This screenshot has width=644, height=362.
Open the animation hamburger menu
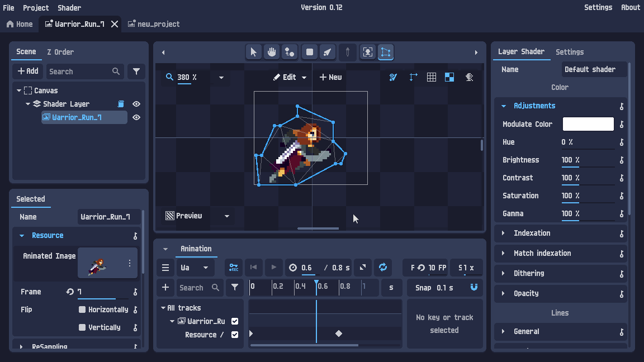click(165, 268)
